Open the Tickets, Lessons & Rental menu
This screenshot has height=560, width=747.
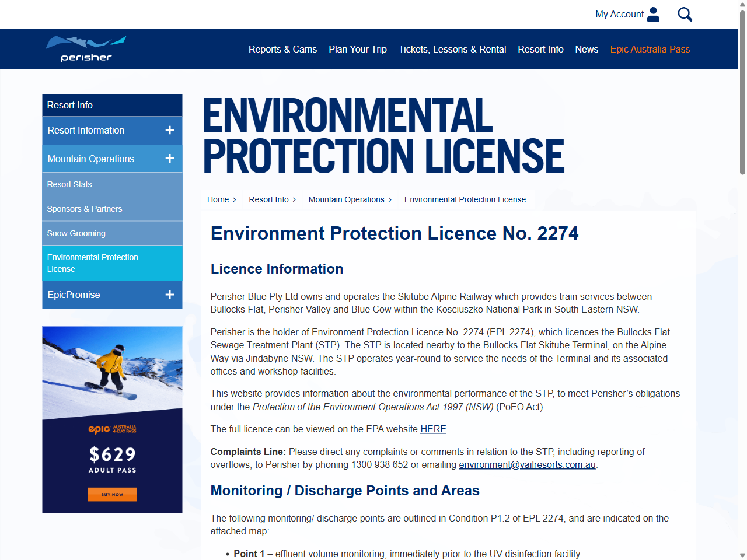click(452, 49)
